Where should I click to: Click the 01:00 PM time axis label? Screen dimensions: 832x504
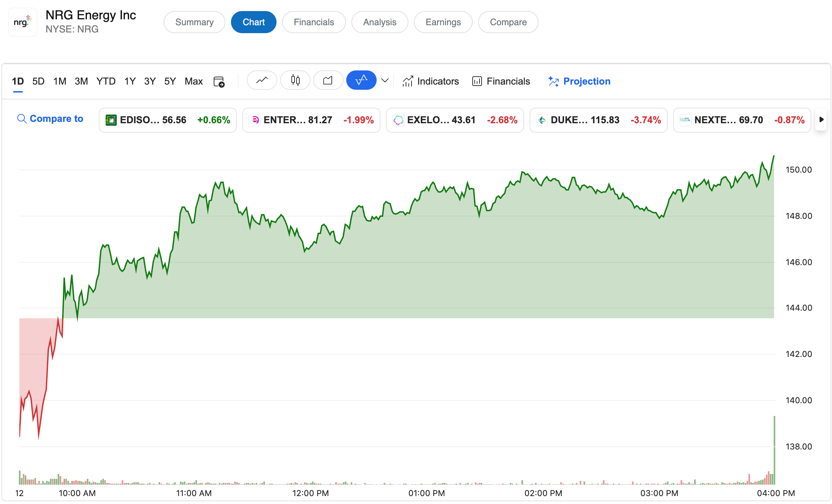427,493
